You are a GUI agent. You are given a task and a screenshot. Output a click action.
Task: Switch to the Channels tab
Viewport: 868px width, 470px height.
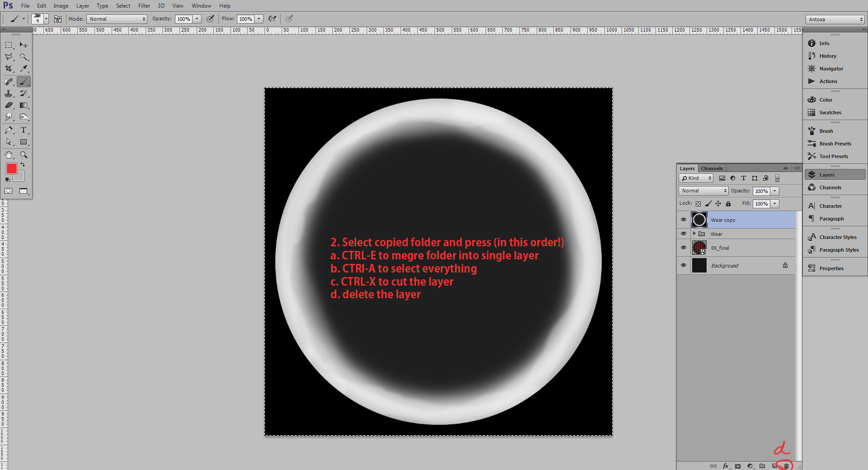pyautogui.click(x=712, y=169)
